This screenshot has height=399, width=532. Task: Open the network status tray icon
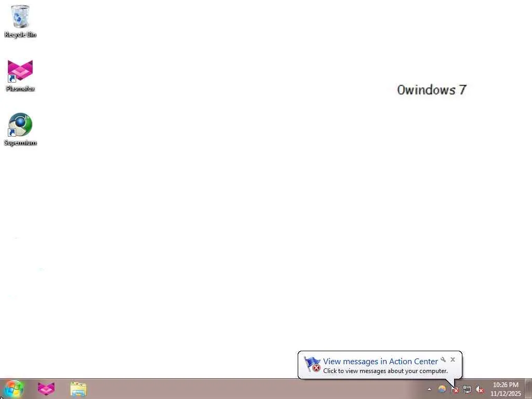point(467,390)
